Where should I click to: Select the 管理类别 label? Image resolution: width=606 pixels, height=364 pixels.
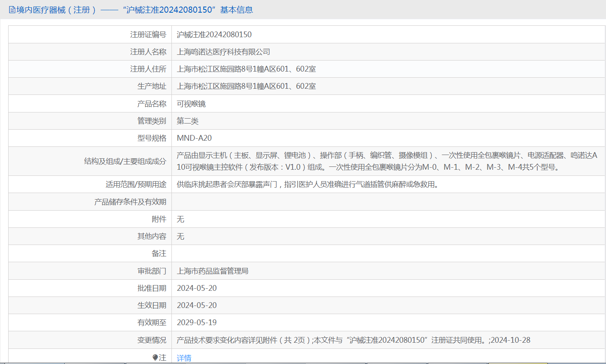pyautogui.click(x=152, y=121)
